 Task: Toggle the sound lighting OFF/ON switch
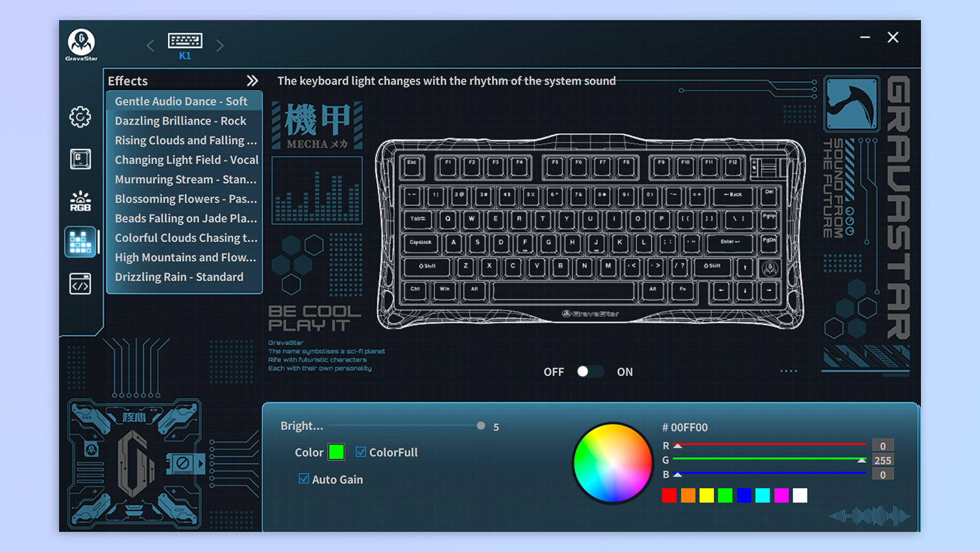pyautogui.click(x=589, y=371)
